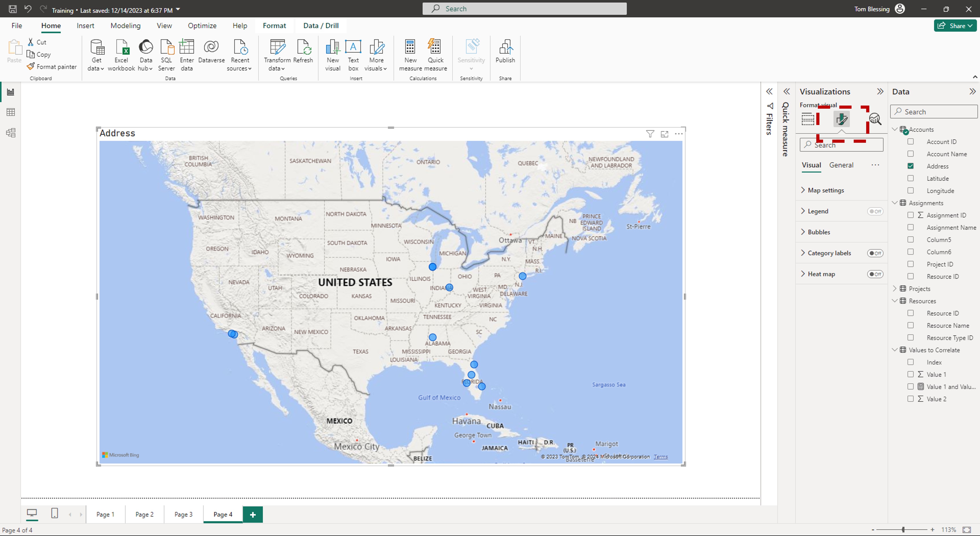Click the filter icon on map visual
The image size is (980, 536).
650,134
